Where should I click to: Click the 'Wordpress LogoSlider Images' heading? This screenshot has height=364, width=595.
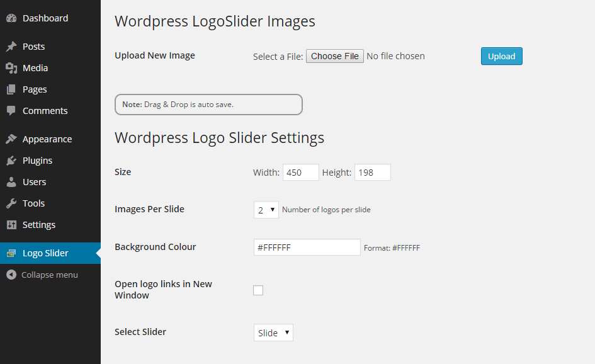pos(215,21)
